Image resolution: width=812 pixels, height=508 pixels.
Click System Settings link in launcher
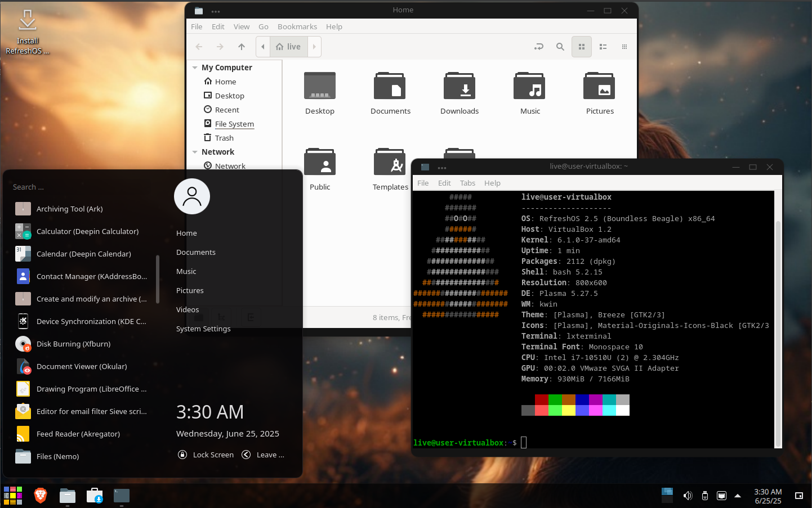203,329
